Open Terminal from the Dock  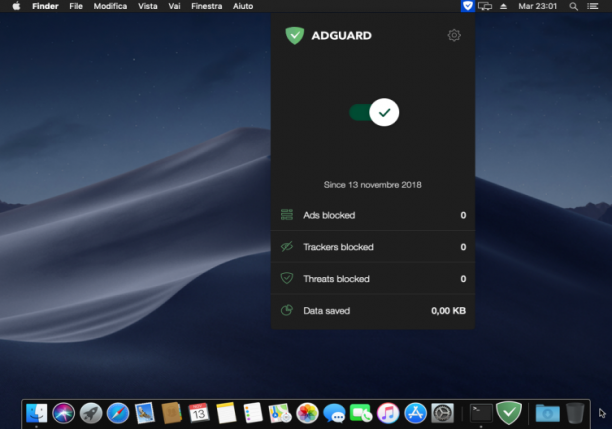[481, 413]
